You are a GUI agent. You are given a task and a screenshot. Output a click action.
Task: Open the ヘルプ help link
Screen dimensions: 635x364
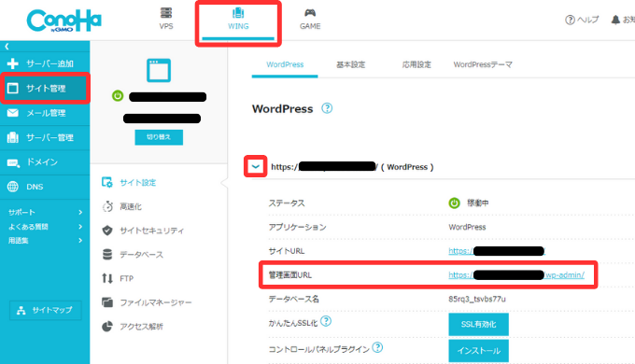pyautogui.click(x=582, y=20)
